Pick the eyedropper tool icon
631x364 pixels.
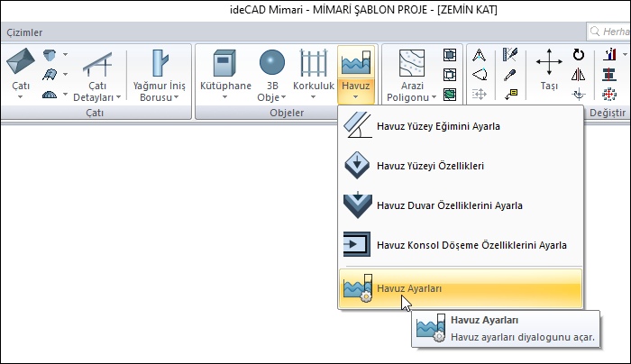(x=510, y=75)
